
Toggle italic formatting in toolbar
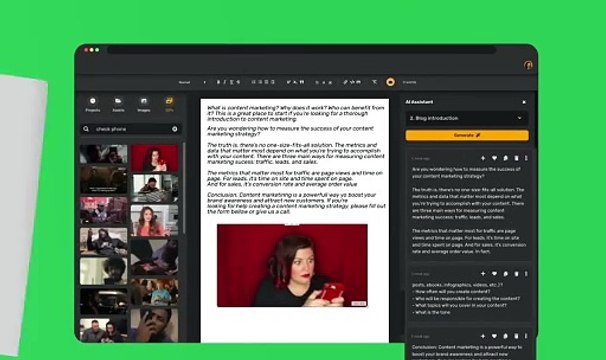pos(225,82)
